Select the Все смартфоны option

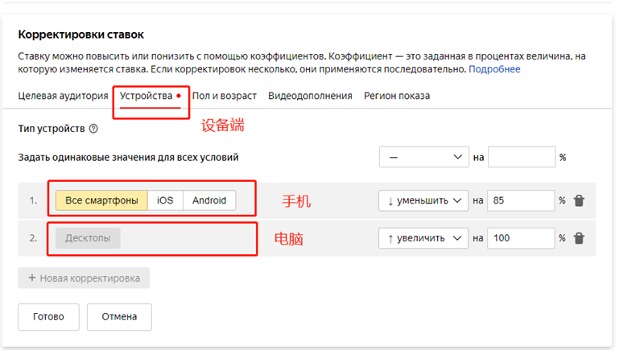[101, 200]
